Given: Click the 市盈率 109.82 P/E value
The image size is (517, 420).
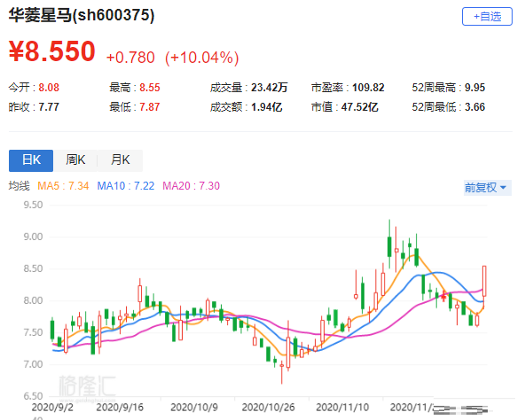Looking at the screenshot, I should (368, 88).
